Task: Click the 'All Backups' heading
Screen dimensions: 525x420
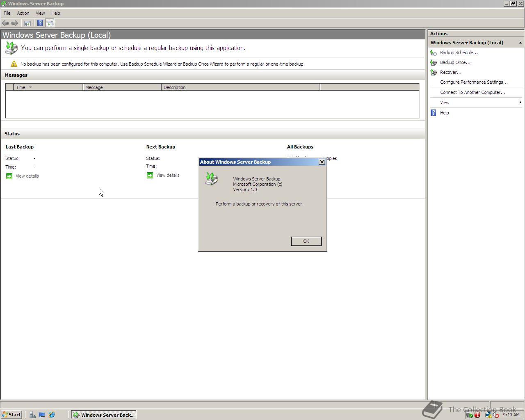Action: (x=300, y=147)
